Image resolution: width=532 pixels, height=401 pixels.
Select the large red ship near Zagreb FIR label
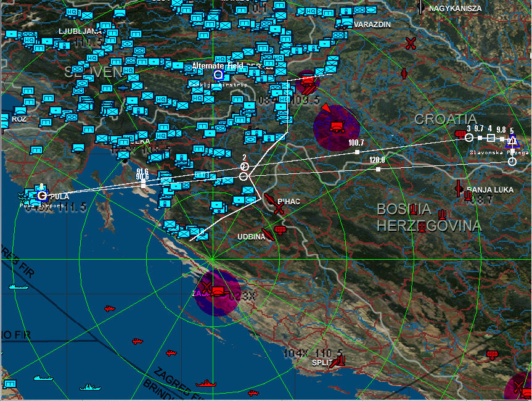click(205, 384)
